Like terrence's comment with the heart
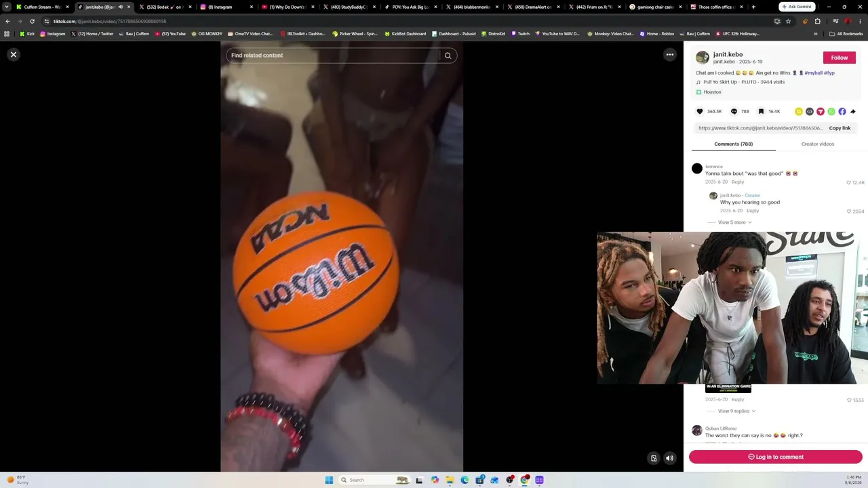Viewport: 868px width, 488px height. [x=848, y=182]
